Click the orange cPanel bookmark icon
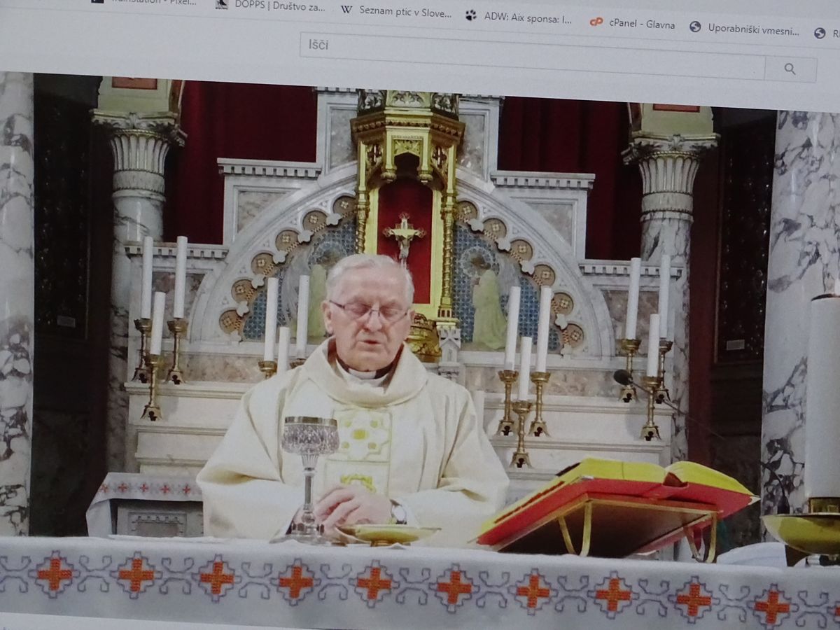Image resolution: width=840 pixels, height=630 pixels. [x=596, y=22]
